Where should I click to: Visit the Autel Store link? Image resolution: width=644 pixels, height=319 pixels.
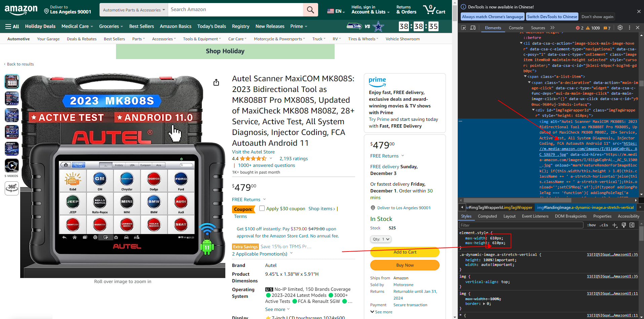pyautogui.click(x=253, y=152)
